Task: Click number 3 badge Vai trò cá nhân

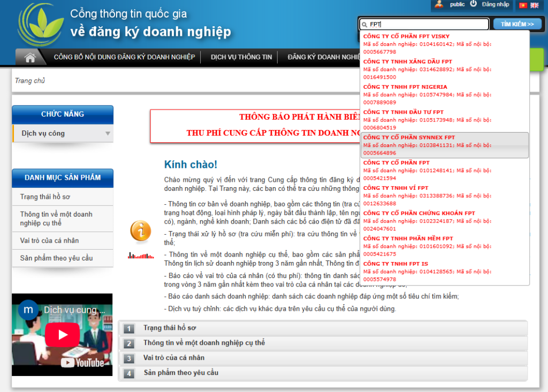Action: 128,358
